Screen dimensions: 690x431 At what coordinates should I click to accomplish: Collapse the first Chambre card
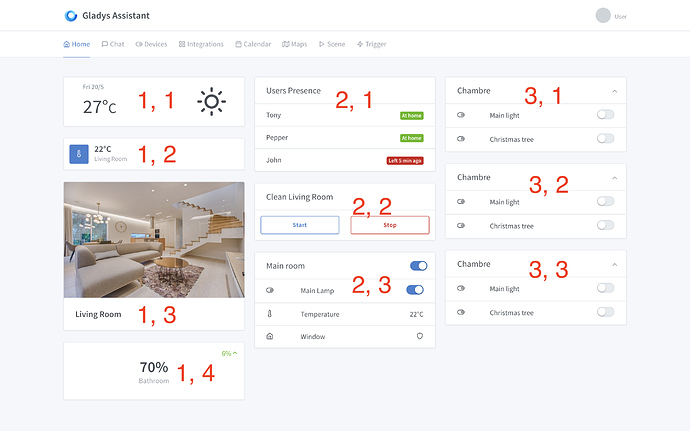[615, 91]
